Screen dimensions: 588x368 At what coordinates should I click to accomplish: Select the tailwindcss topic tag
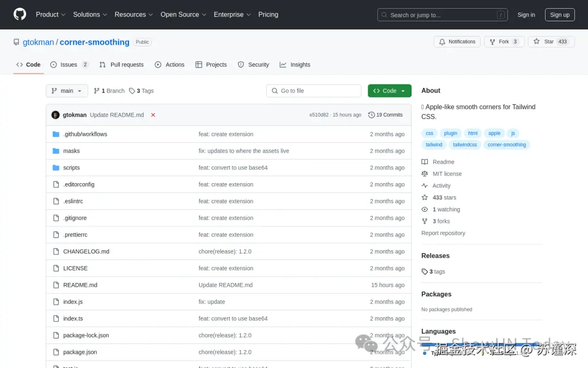(464, 144)
